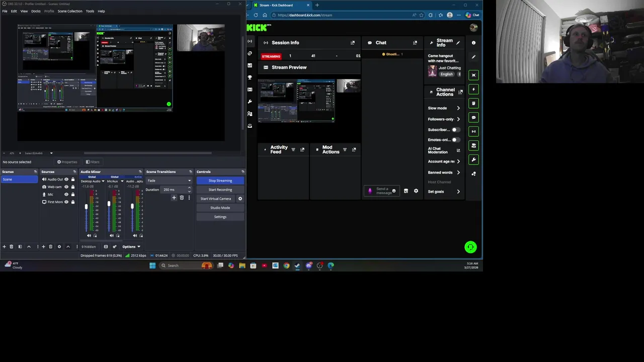644x362 pixels.
Task: Open scene filters icon in Scenes dock
Action: coord(20,247)
